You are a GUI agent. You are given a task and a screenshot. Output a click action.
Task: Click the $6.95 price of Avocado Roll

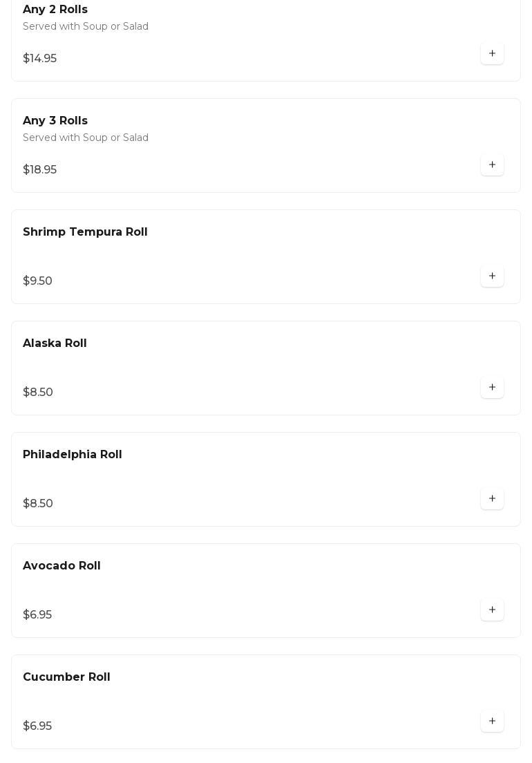click(37, 614)
